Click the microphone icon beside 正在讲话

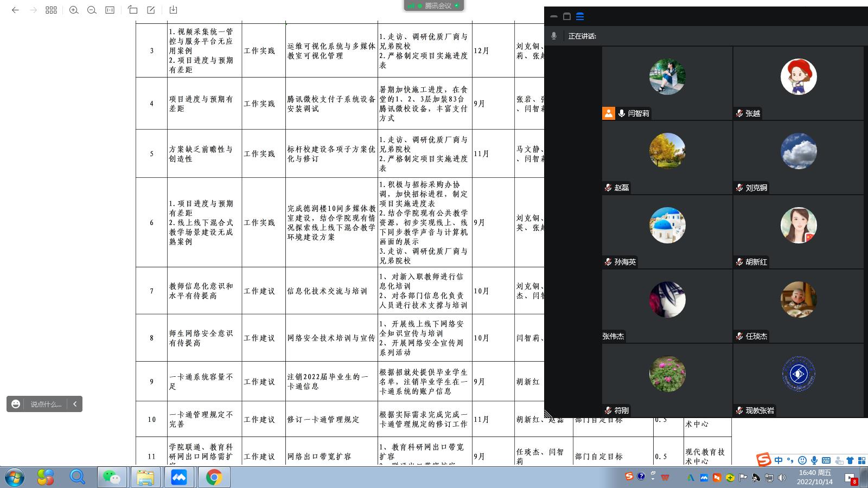click(554, 36)
